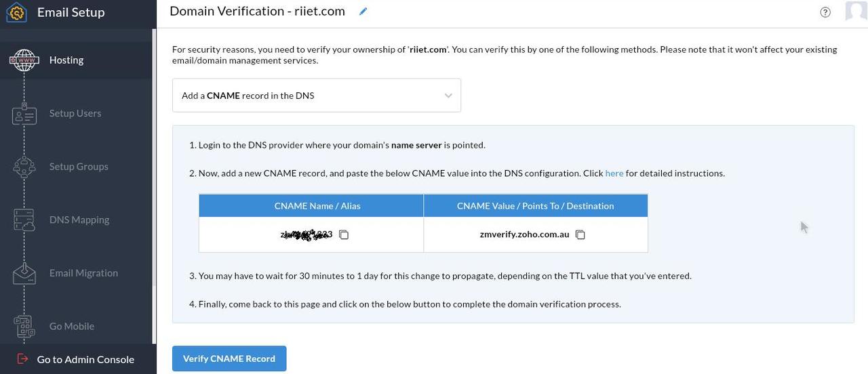Open the help question mark icon

(x=825, y=12)
